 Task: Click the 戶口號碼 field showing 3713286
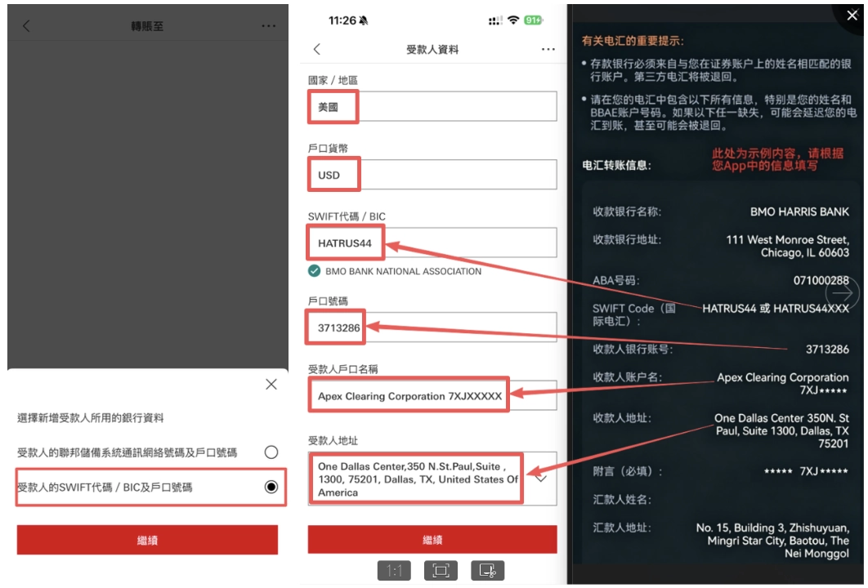(x=432, y=327)
